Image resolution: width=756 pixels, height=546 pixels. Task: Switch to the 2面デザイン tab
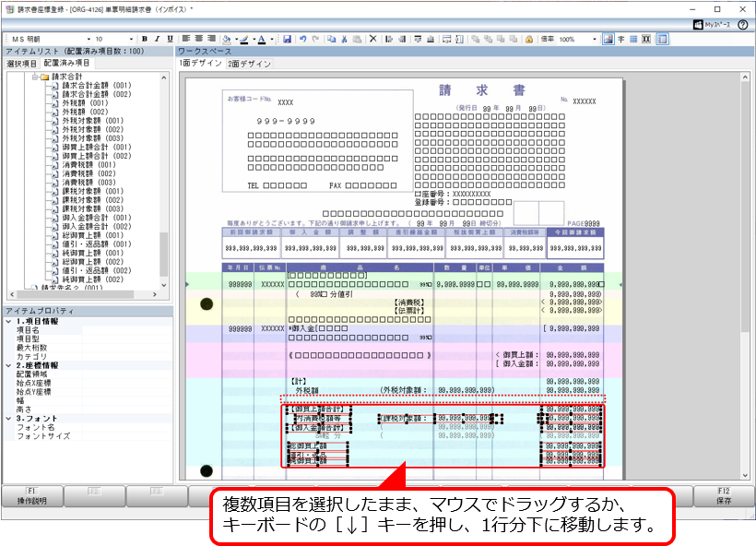point(249,64)
